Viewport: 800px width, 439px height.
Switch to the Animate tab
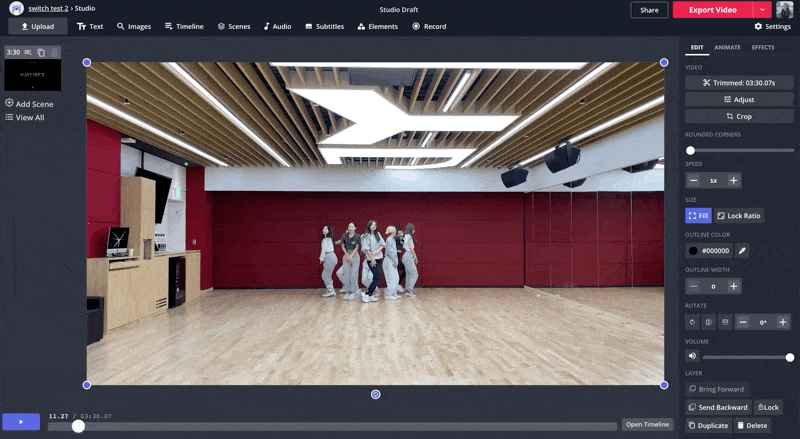727,47
